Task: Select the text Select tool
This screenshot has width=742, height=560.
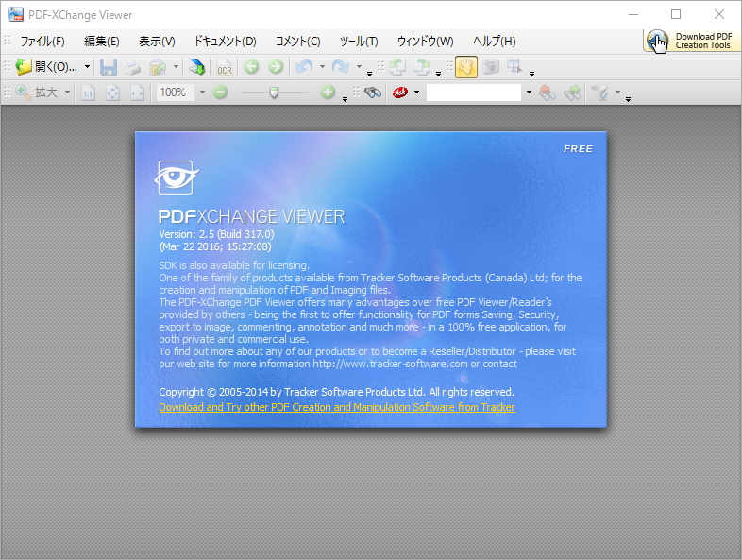Action: 514,67
